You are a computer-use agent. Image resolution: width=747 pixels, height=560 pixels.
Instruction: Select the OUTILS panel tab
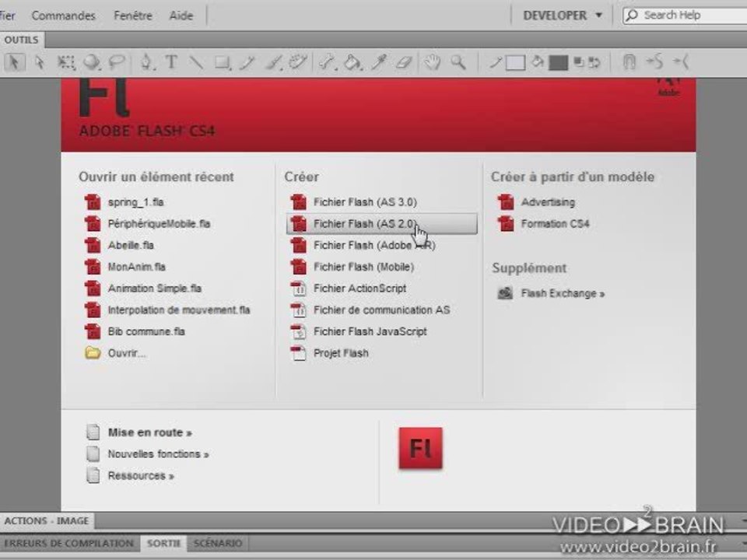[x=22, y=40]
